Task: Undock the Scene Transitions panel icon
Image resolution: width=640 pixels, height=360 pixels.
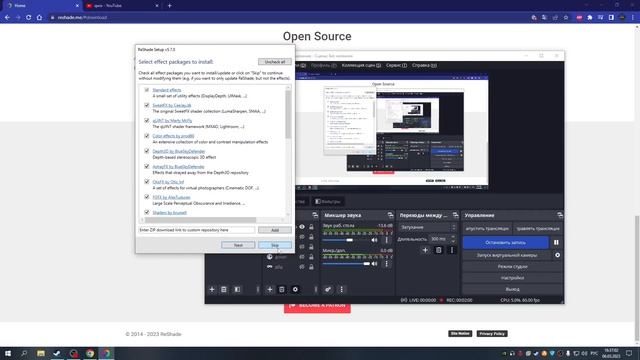Action: (455, 215)
